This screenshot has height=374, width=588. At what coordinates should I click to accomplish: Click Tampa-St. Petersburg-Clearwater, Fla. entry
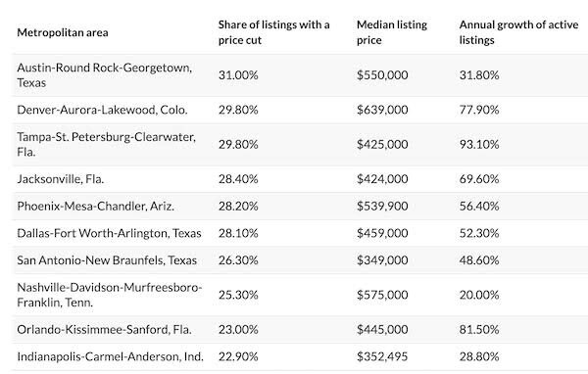[106, 144]
